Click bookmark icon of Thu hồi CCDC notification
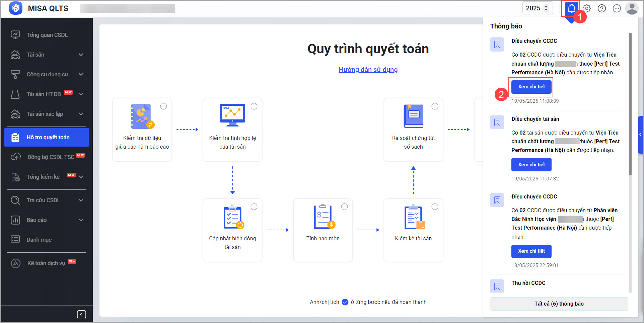Screen dimensions: 644x323 [497, 286]
